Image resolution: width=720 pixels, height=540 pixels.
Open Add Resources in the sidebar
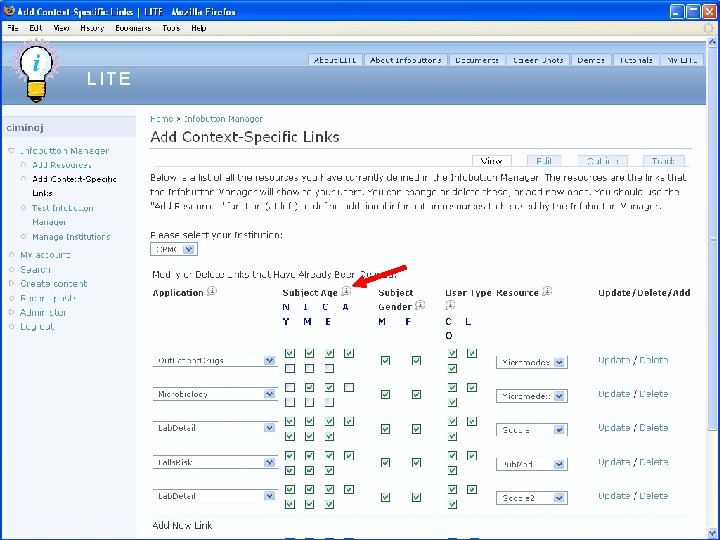[x=62, y=165]
